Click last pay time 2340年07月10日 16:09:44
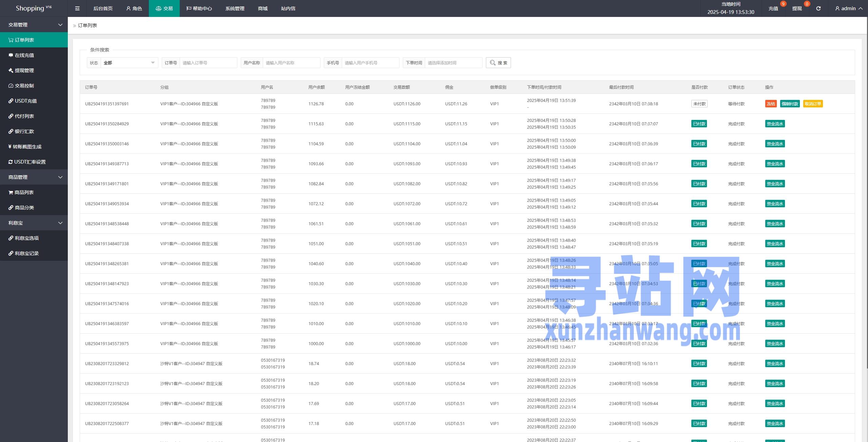The width and height of the screenshot is (868, 442). [x=633, y=404]
